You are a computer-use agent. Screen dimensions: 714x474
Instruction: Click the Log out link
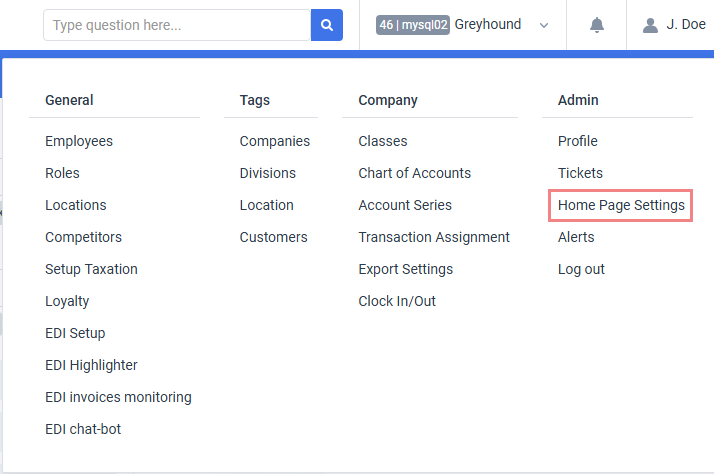click(x=581, y=269)
